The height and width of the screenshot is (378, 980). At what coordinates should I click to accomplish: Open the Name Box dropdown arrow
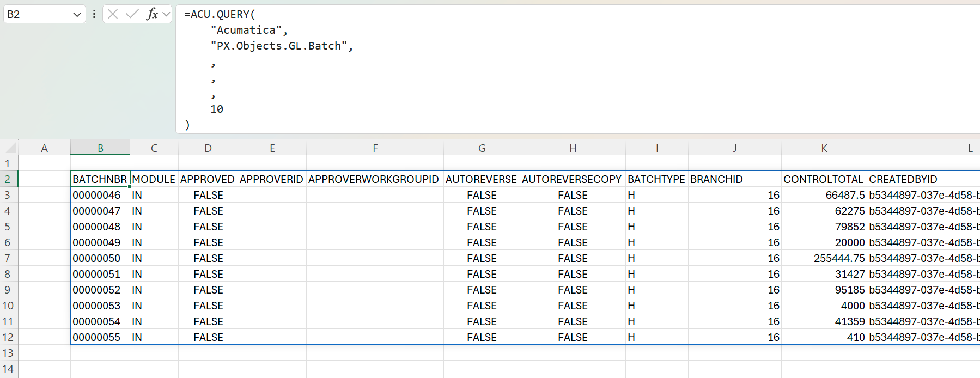tap(77, 15)
